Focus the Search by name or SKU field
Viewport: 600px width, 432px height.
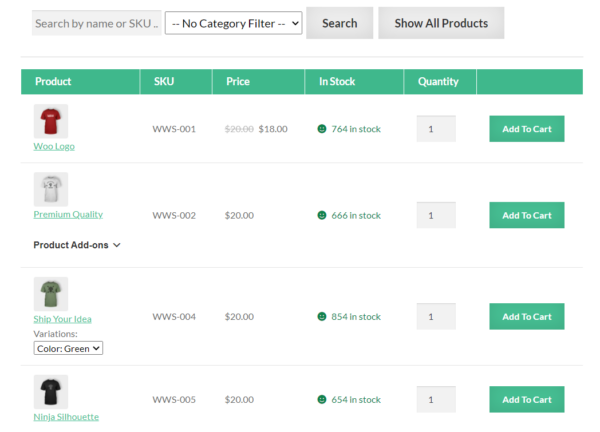click(x=96, y=23)
